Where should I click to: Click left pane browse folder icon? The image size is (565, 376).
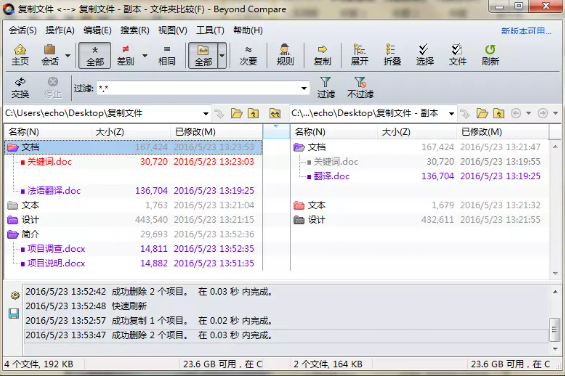(237, 114)
